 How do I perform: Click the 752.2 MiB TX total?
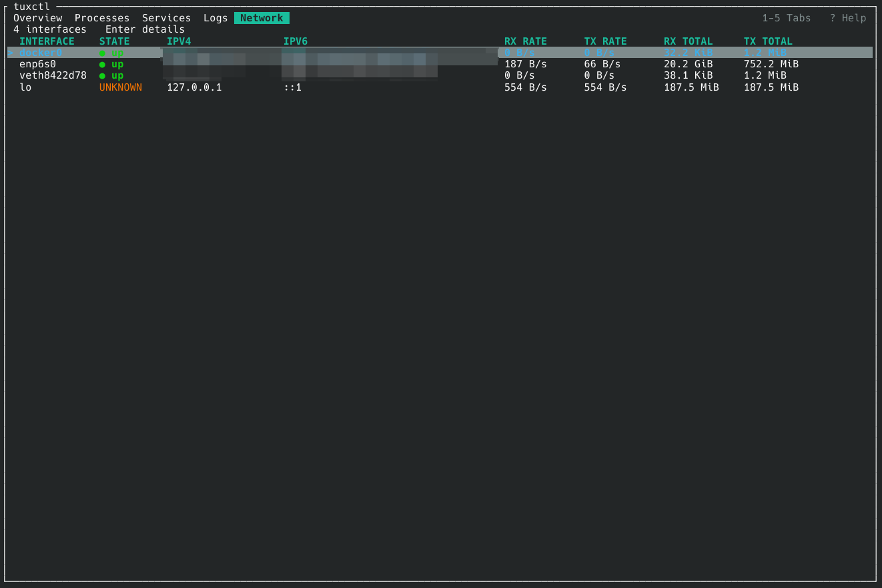coord(771,64)
